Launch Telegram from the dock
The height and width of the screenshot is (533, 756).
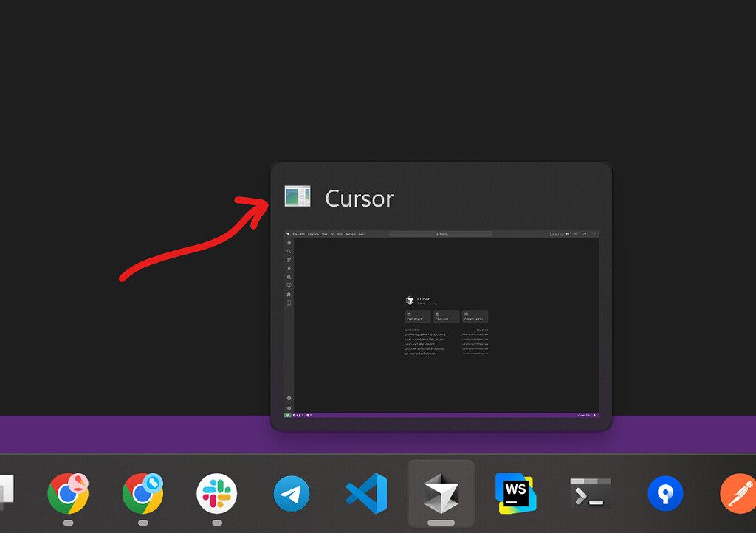click(292, 494)
